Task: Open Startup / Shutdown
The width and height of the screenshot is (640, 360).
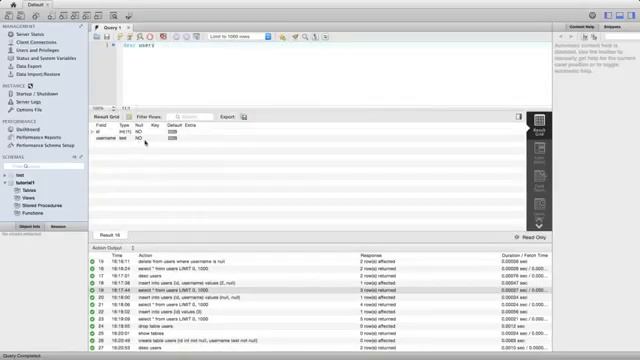Action: pos(37,94)
